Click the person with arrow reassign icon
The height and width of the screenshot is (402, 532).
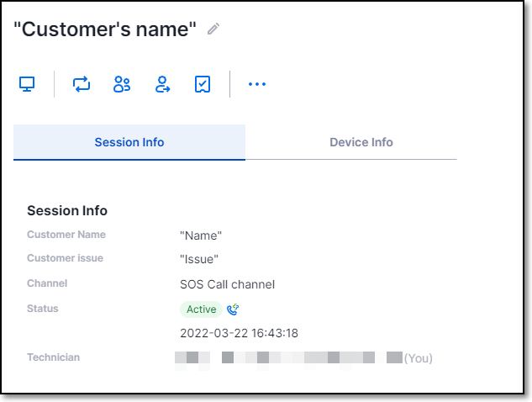pos(162,84)
